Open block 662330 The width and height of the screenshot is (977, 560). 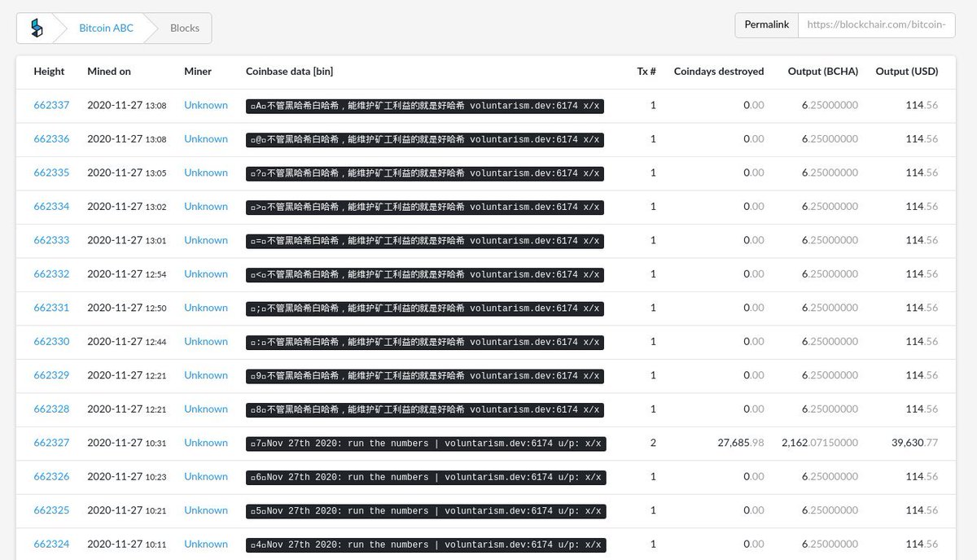point(51,342)
